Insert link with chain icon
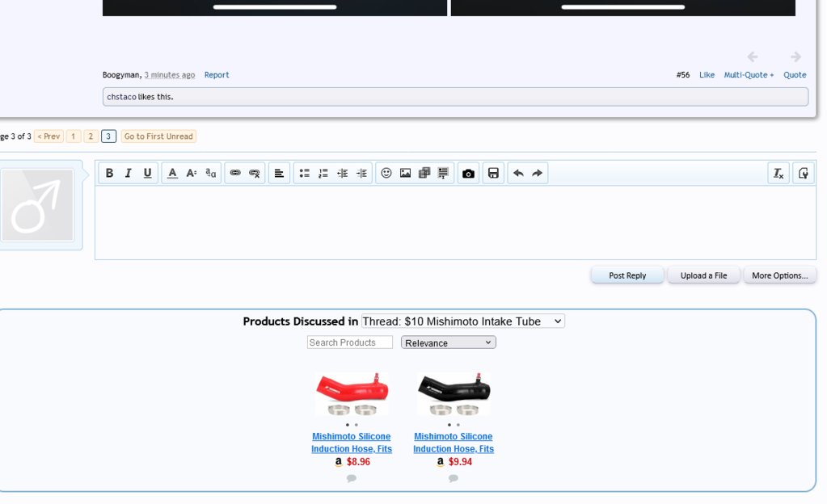The image size is (827, 504). [235, 173]
